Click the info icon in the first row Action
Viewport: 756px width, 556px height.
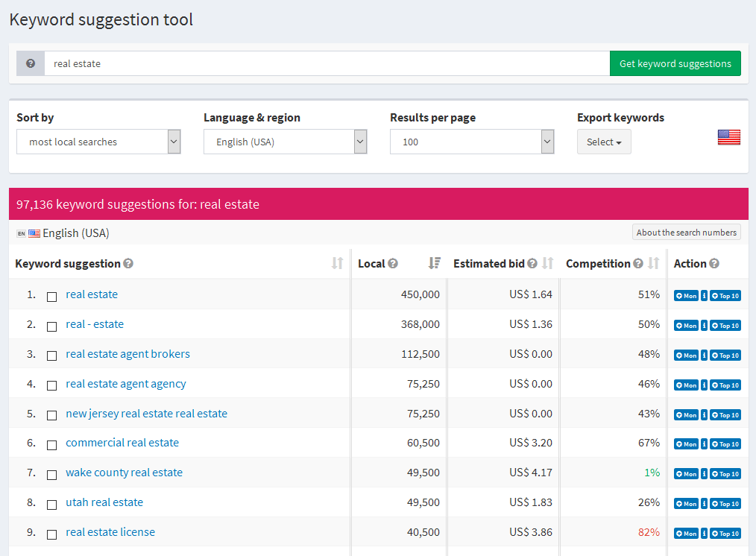(704, 295)
